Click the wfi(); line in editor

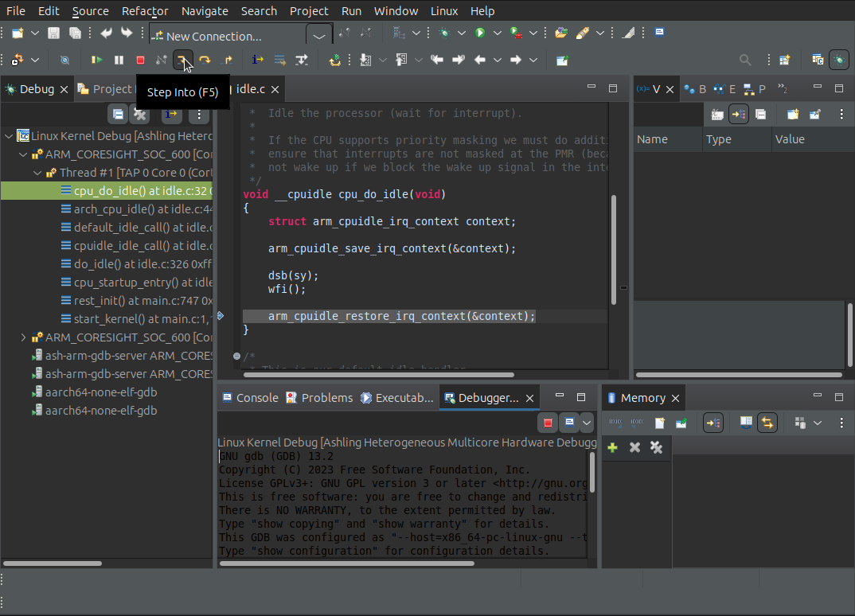click(287, 289)
